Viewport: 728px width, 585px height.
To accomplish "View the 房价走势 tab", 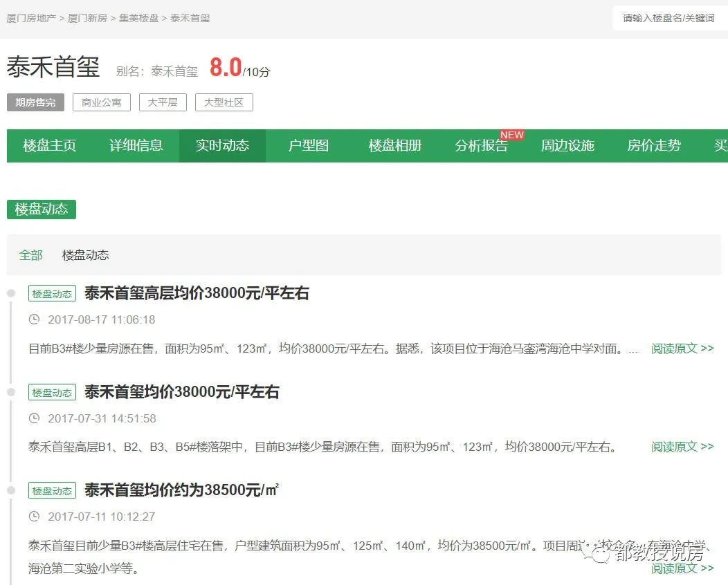I will pos(653,146).
